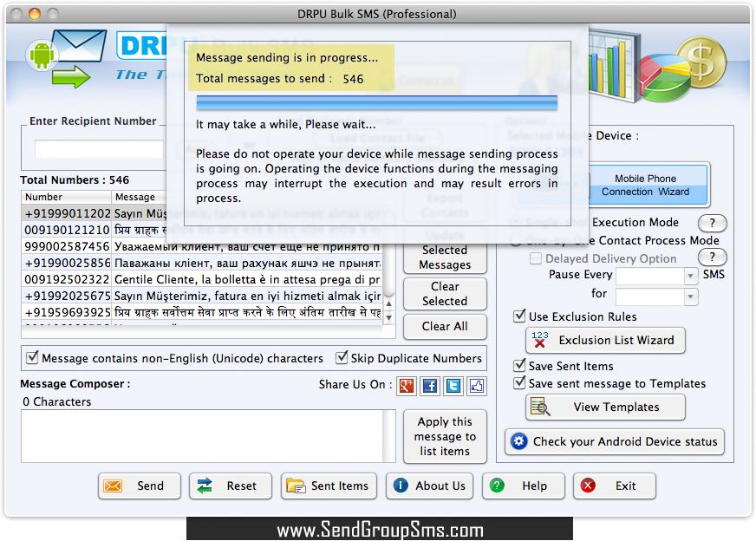This screenshot has height=541, width=756.
Task: Select row with number 999002587456
Action: point(202,246)
